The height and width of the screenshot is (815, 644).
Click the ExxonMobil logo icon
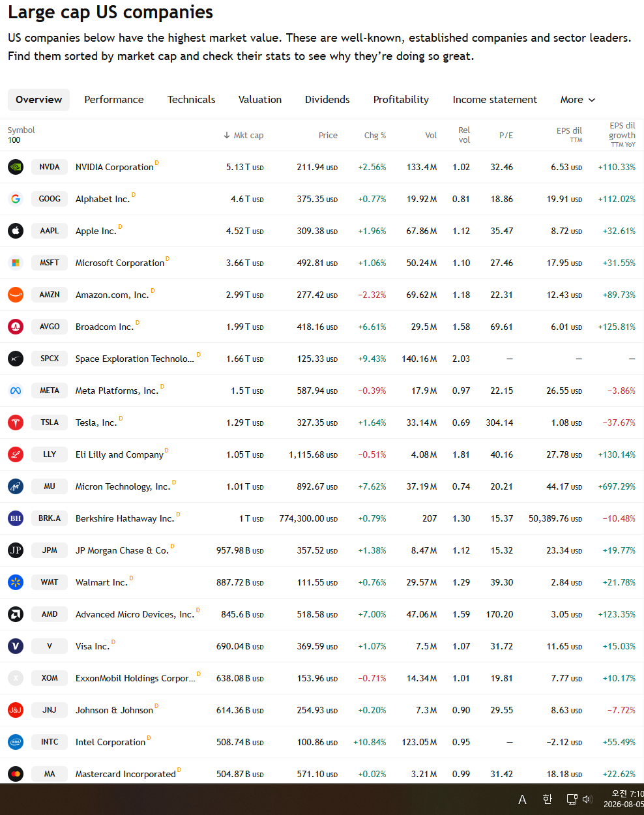(16, 678)
